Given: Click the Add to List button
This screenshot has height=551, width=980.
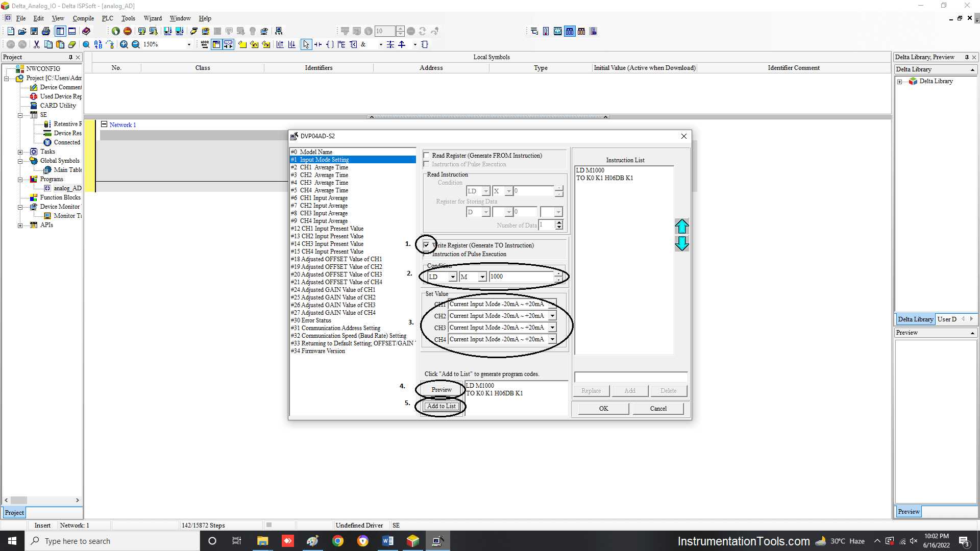Looking at the screenshot, I should pyautogui.click(x=440, y=406).
